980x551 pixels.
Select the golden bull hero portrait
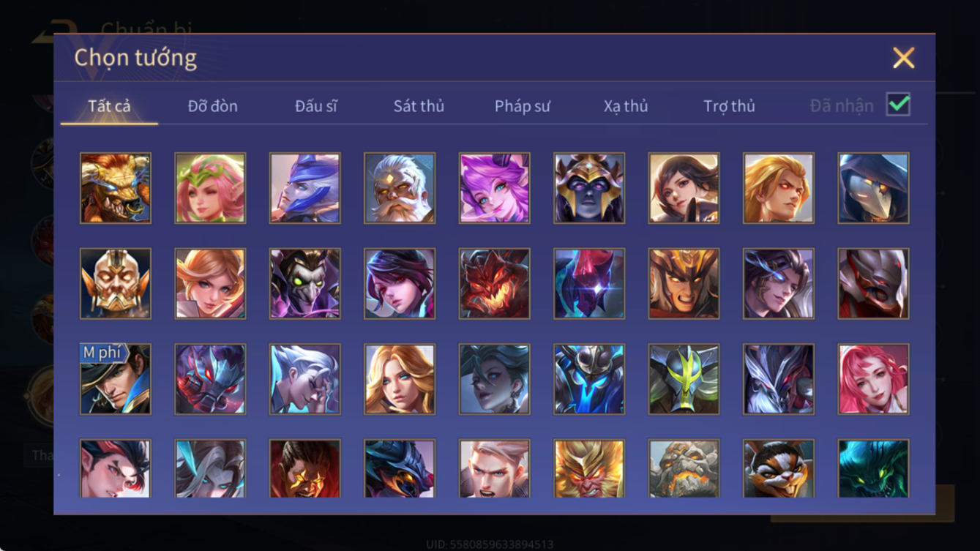[116, 188]
